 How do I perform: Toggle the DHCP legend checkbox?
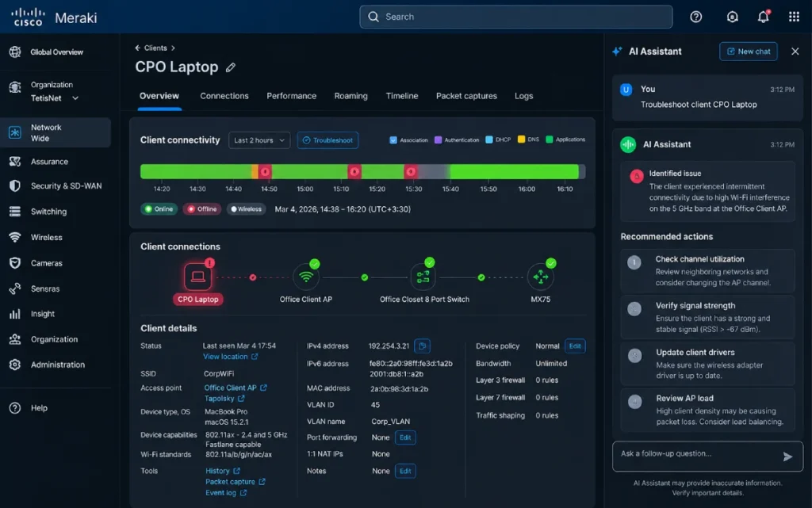tap(488, 139)
